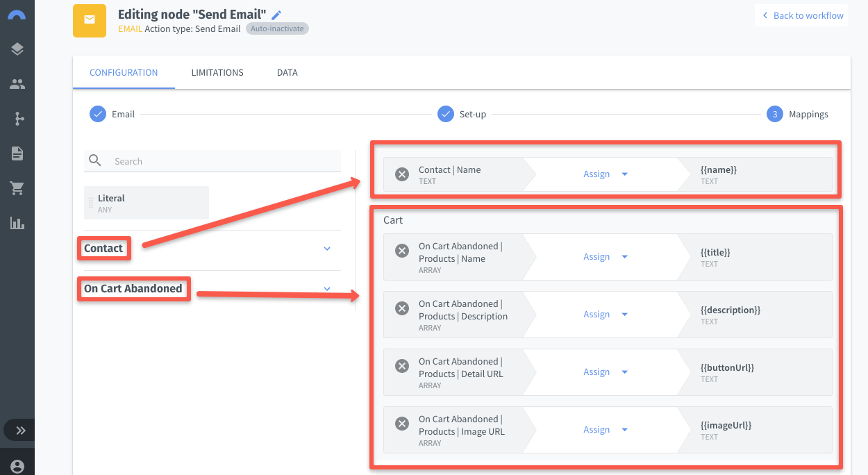
Task: Click the drag handle on the Literal item
Action: pos(91,203)
